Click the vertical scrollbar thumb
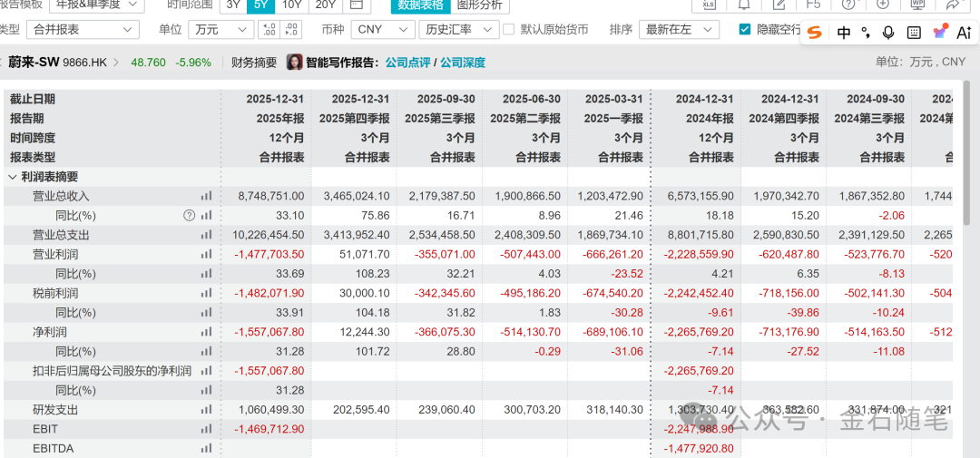 (968, 151)
